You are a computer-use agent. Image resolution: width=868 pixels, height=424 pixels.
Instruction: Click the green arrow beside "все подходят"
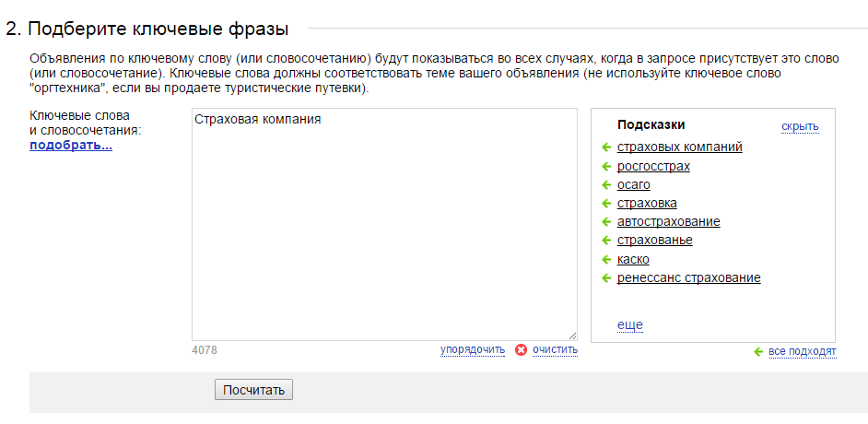758,351
